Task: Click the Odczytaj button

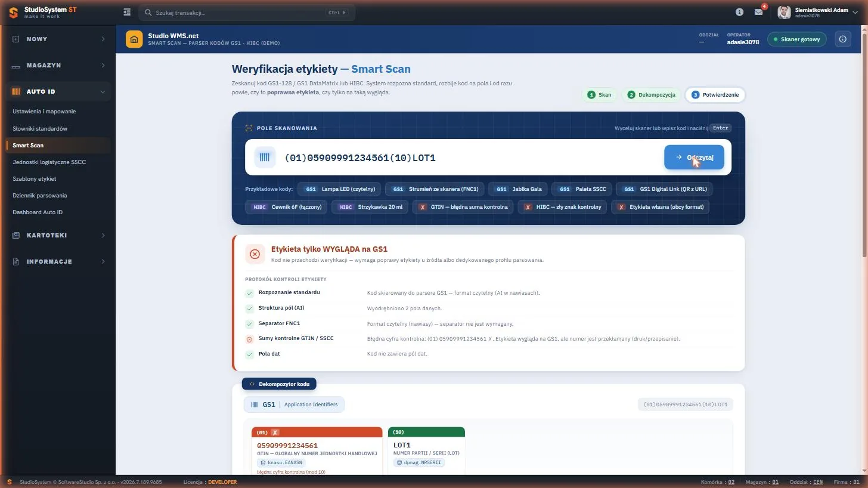Action: pos(694,157)
